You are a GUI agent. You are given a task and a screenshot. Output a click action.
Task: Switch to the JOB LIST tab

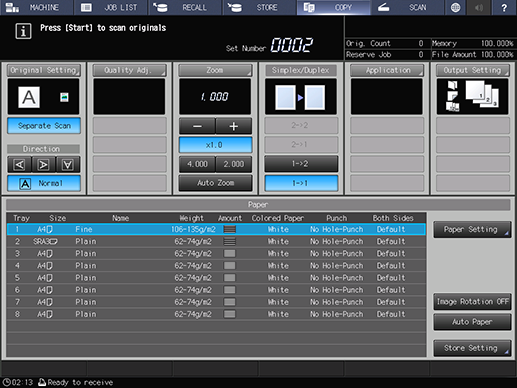111,7
